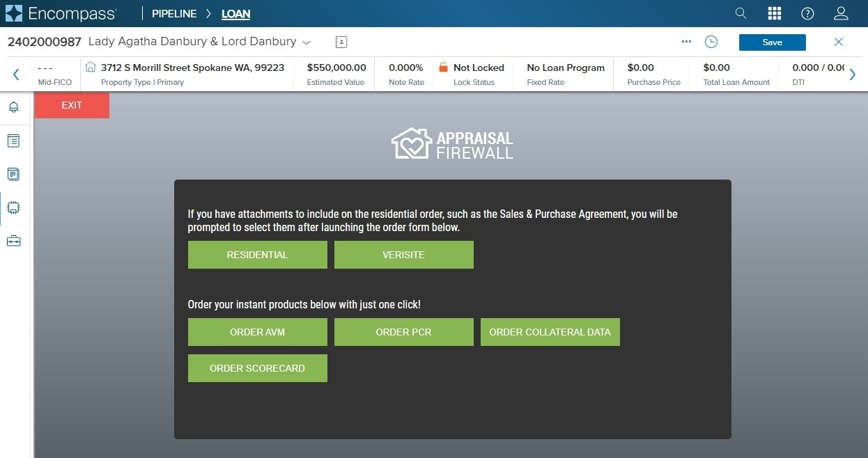Open the user profile icon
This screenshot has width=868, height=458.
841,13
